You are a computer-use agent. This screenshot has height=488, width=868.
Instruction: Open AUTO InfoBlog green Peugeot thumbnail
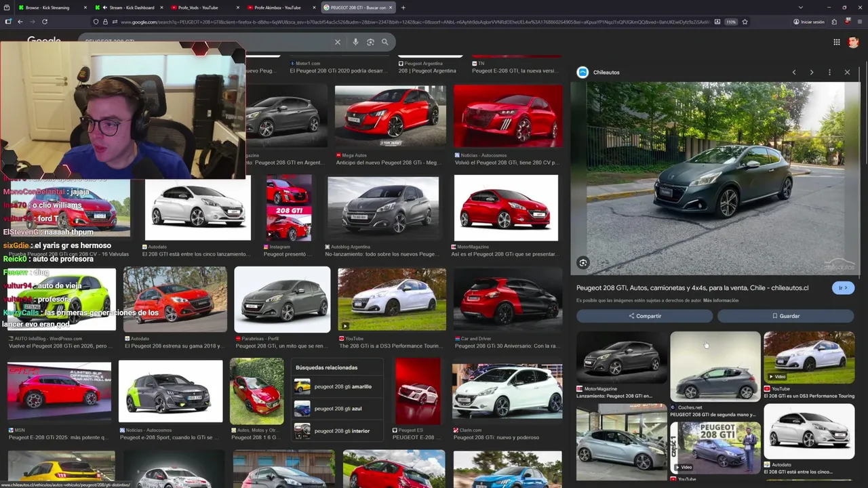pos(62,299)
